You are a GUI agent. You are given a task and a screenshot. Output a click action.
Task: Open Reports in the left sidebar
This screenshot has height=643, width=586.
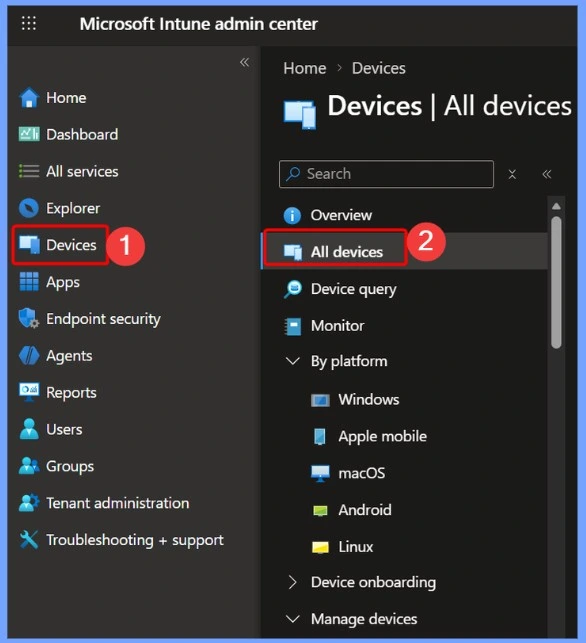point(71,393)
